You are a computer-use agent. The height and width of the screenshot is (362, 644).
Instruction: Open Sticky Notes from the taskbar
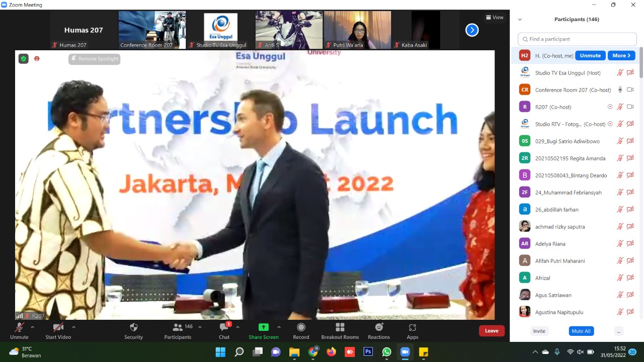tap(424, 352)
